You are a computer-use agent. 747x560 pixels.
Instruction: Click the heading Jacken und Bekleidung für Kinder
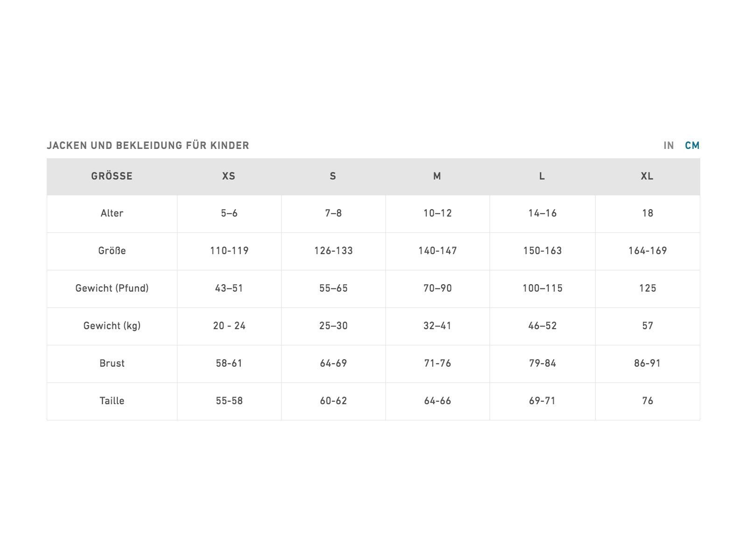[148, 146]
